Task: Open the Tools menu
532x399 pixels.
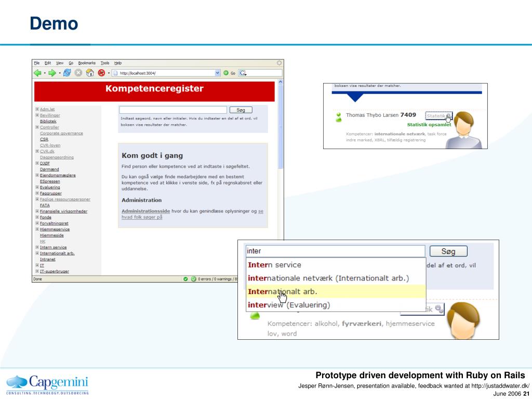Action: point(105,63)
